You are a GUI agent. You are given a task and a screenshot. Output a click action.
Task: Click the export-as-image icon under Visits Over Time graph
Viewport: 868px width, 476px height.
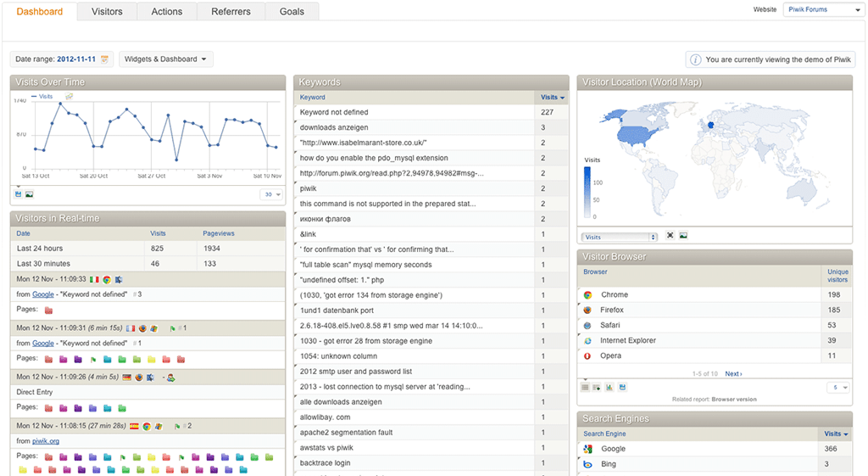[29, 194]
